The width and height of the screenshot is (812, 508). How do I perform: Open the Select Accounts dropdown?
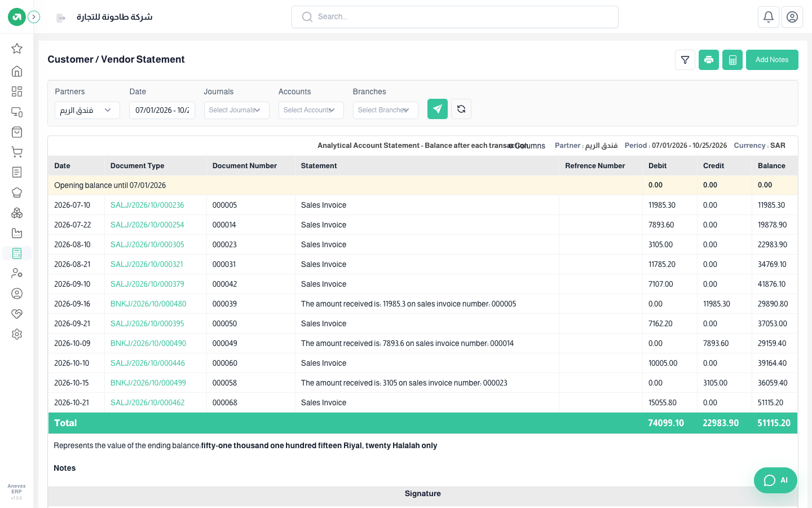[x=311, y=110]
